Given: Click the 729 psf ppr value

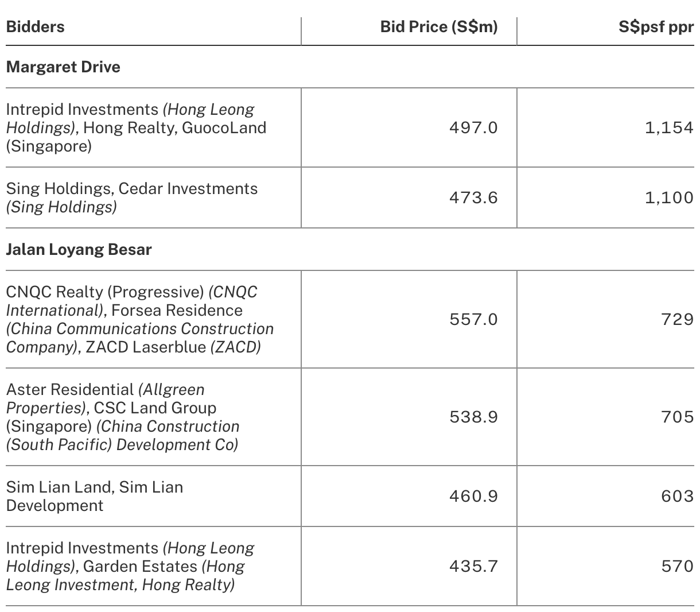Looking at the screenshot, I should pyautogui.click(x=677, y=319).
